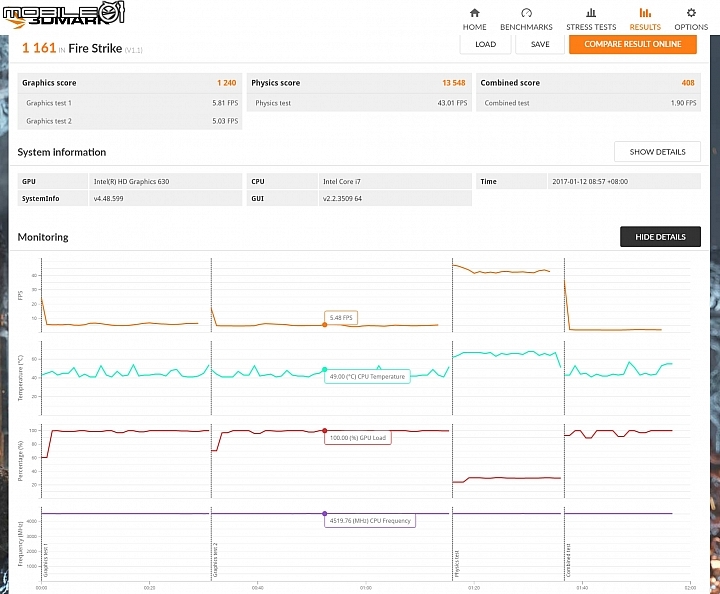The image size is (720, 594).
Task: Click the CPU Temperature data point marker
Action: click(325, 369)
